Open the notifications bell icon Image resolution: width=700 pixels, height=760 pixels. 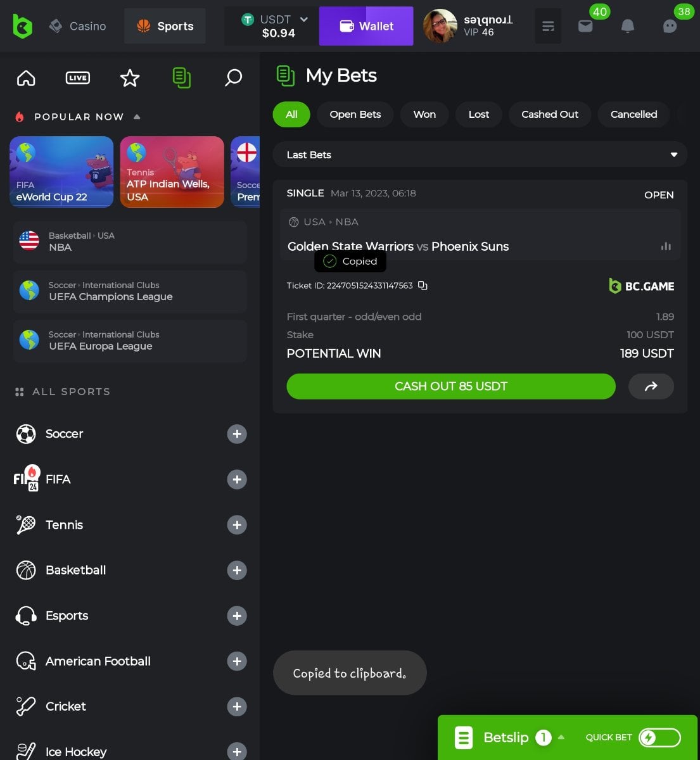(627, 26)
